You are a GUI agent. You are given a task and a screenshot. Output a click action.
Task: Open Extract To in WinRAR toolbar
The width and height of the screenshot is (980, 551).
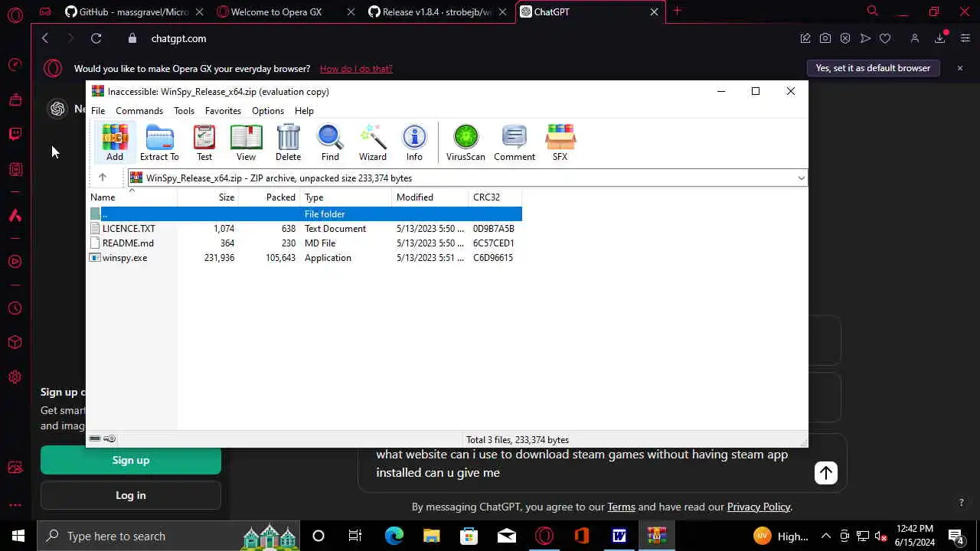coord(159,142)
